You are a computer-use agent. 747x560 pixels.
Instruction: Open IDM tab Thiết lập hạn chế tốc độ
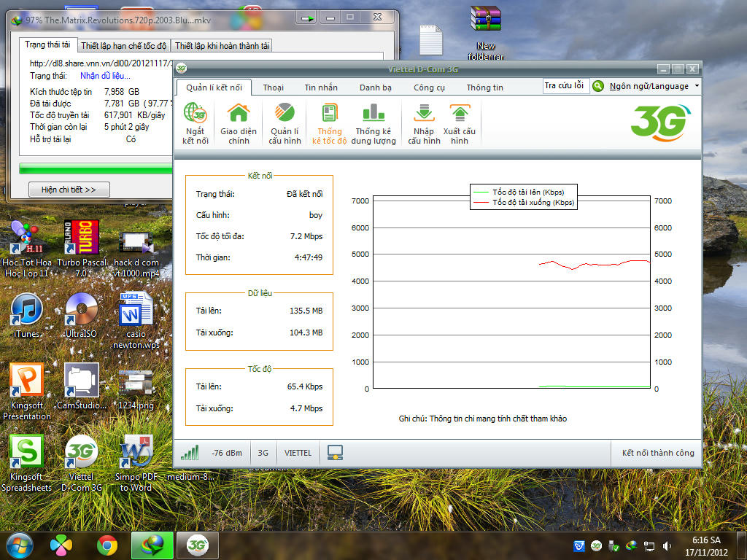point(123,46)
